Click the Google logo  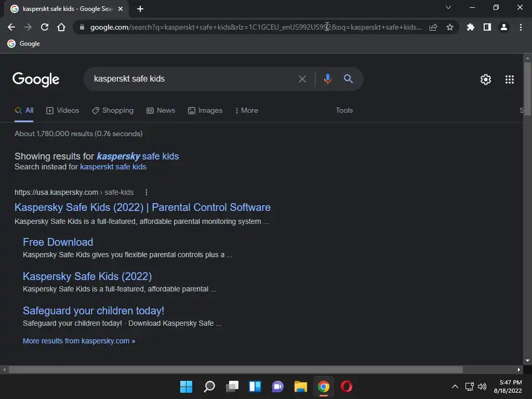pyautogui.click(x=36, y=79)
